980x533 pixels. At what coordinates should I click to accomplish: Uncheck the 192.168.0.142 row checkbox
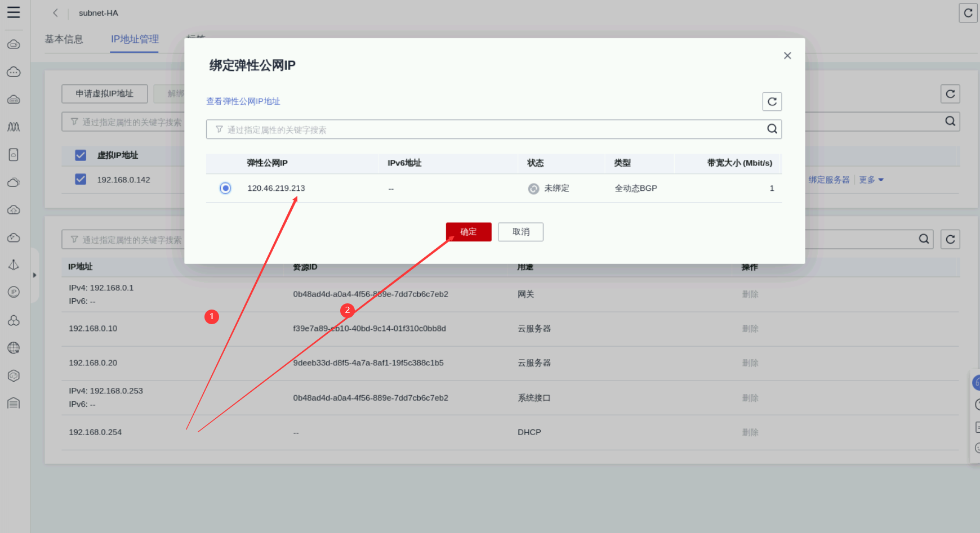81,180
